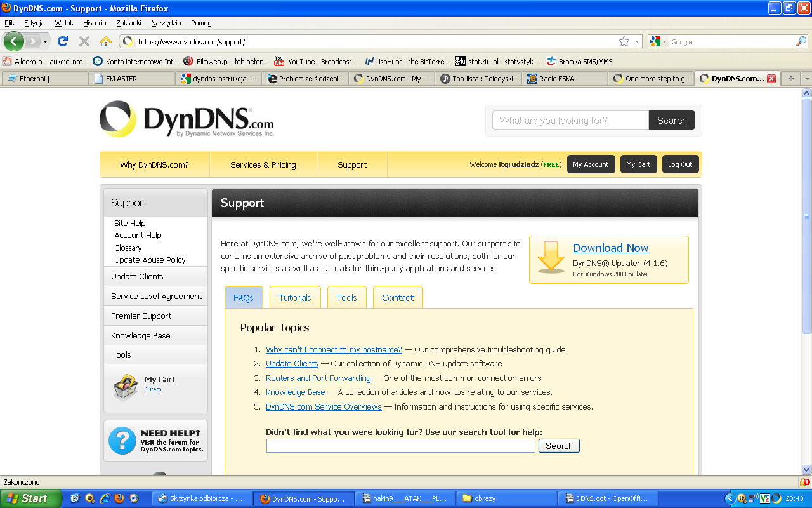The width and height of the screenshot is (812, 508).
Task: Focus the help search text field
Action: tap(401, 446)
